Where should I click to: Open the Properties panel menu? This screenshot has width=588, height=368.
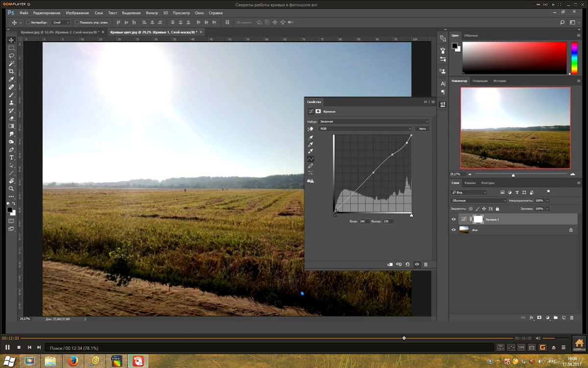tap(432, 102)
